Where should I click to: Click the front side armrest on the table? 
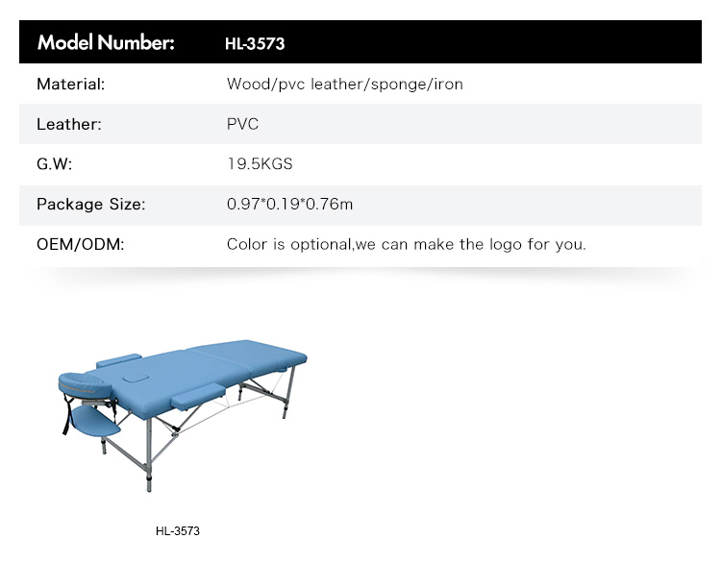198,396
